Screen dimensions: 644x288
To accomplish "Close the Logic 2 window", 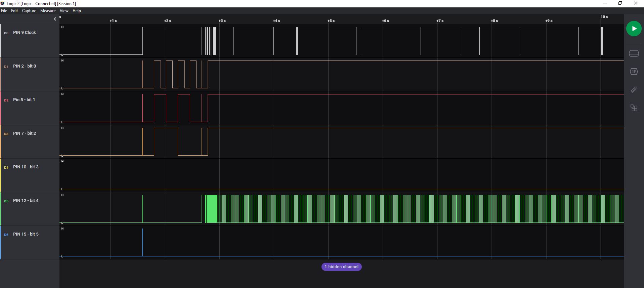I will [635, 3].
